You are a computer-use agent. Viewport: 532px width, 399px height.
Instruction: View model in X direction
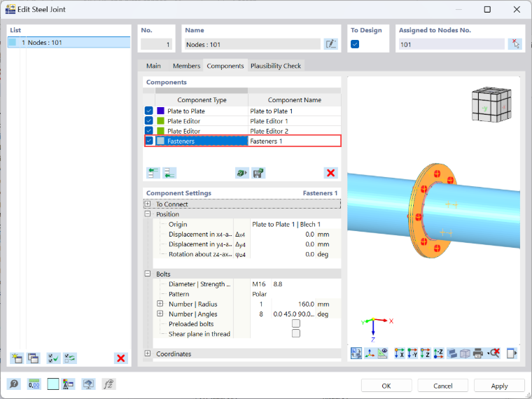tap(399, 353)
